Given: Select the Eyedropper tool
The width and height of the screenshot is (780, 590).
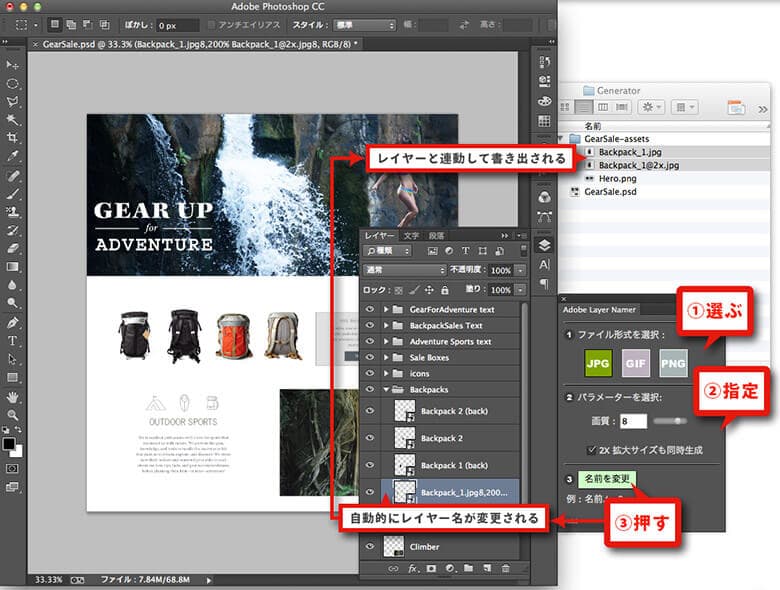Looking at the screenshot, I should pos(12,156).
